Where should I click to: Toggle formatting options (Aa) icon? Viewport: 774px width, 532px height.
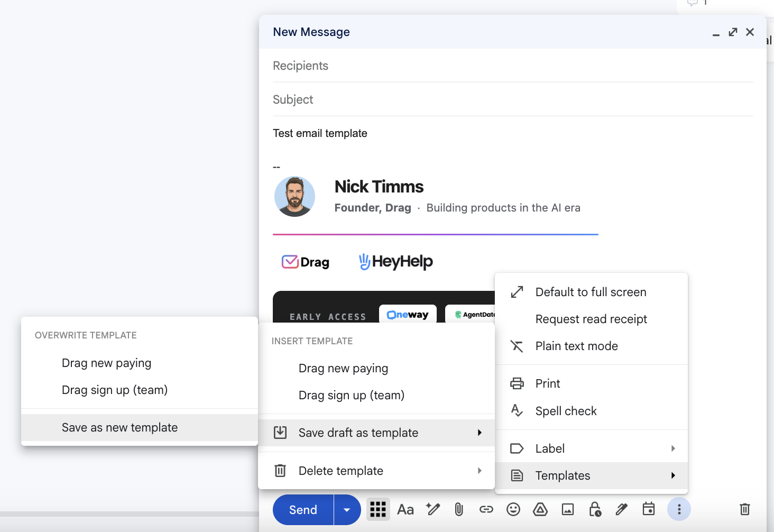(x=406, y=509)
